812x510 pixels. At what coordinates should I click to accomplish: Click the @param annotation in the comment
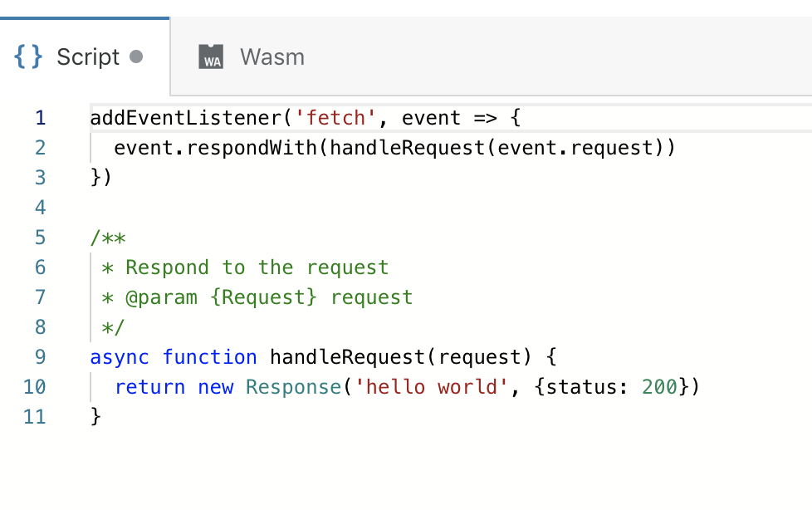click(x=162, y=298)
